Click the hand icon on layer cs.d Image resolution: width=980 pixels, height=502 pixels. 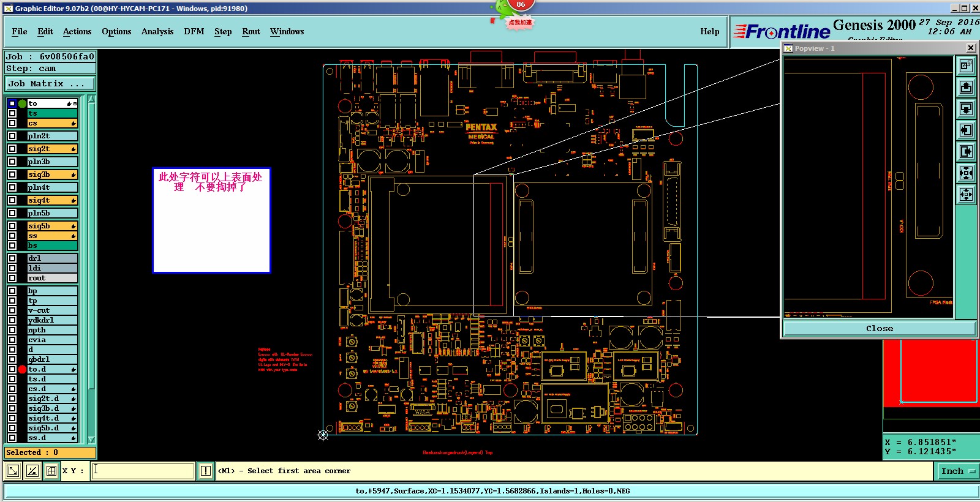coord(73,389)
